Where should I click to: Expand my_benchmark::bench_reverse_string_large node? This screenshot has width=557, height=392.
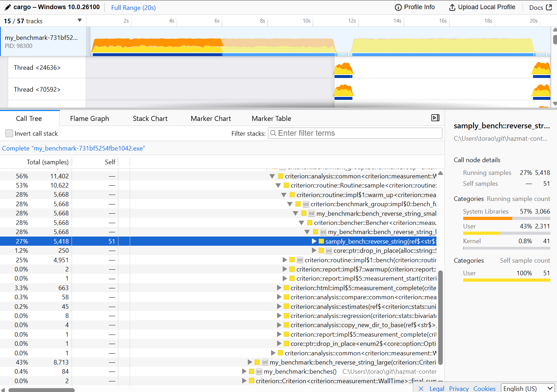click(250, 362)
